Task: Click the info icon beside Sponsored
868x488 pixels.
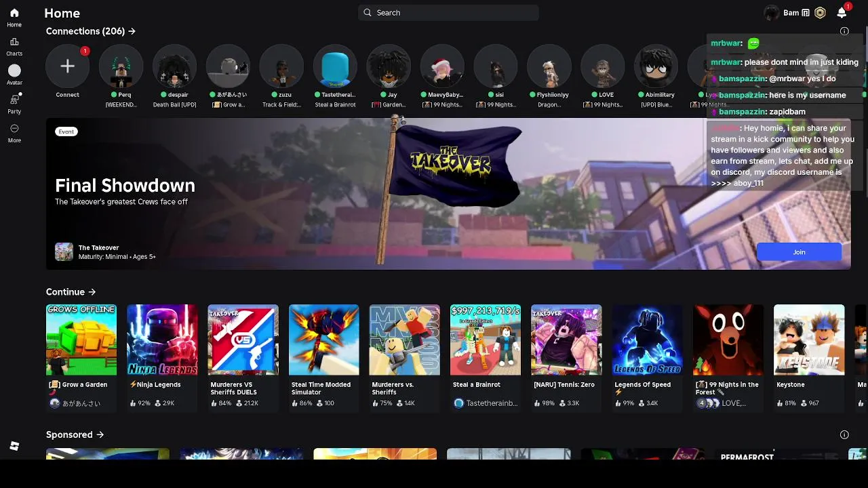Action: click(844, 434)
